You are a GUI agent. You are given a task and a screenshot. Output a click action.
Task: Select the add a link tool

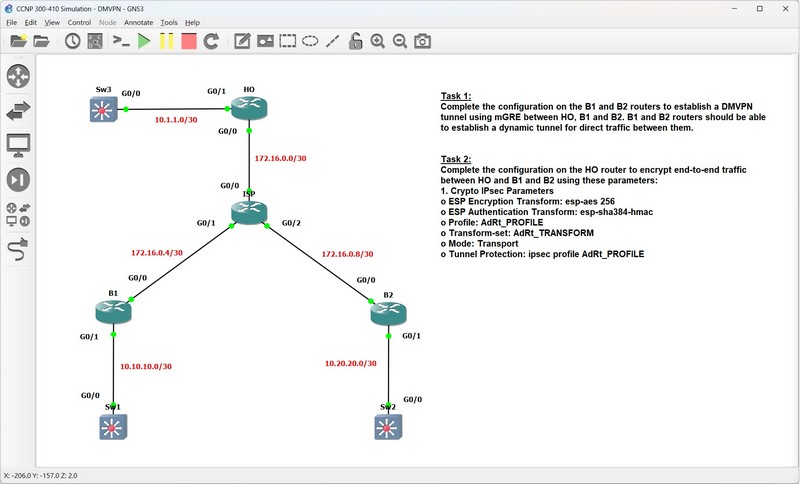[18, 249]
